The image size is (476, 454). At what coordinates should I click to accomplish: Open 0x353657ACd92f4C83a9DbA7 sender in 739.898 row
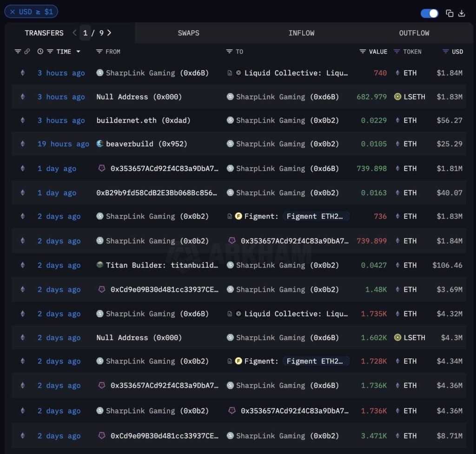[164, 168]
